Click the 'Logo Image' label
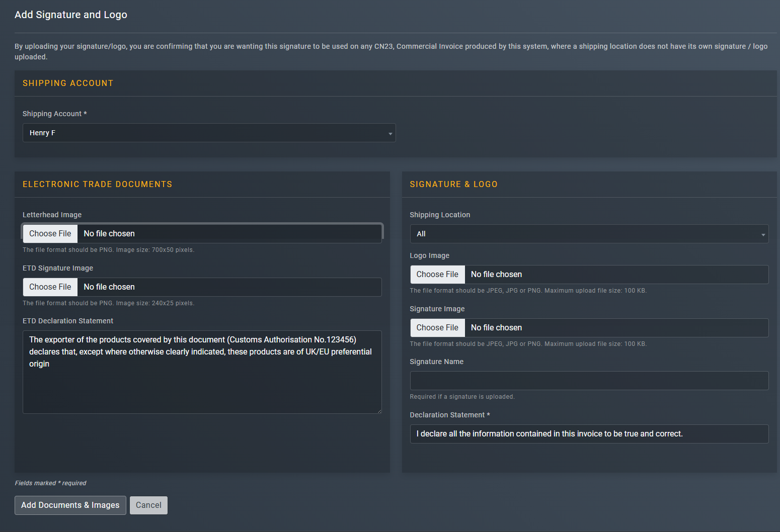780x532 pixels. coord(430,255)
